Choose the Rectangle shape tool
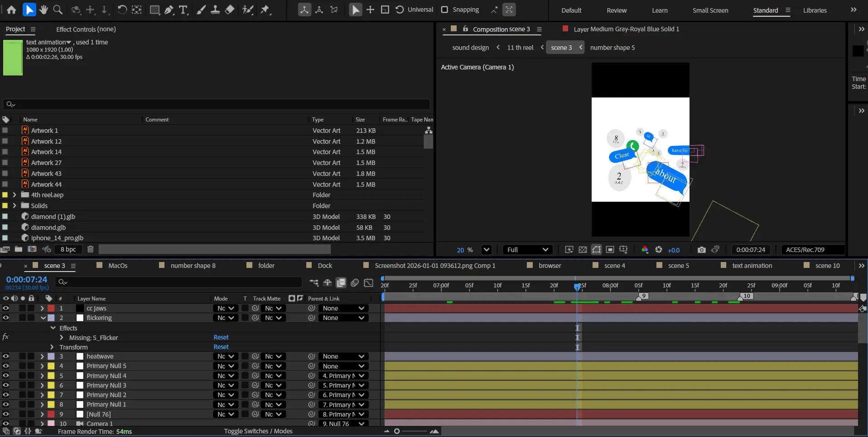The height and width of the screenshot is (437, 868). (x=154, y=10)
